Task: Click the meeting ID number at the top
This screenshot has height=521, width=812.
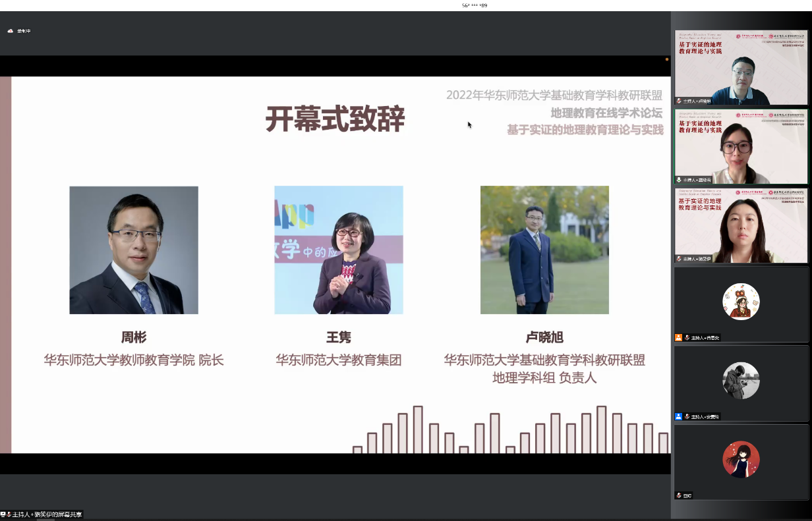Action: 475,5
